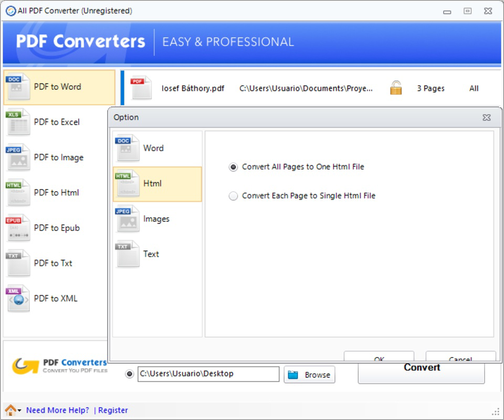
Task: Click the PDF to Txt label
Action: pos(53,263)
